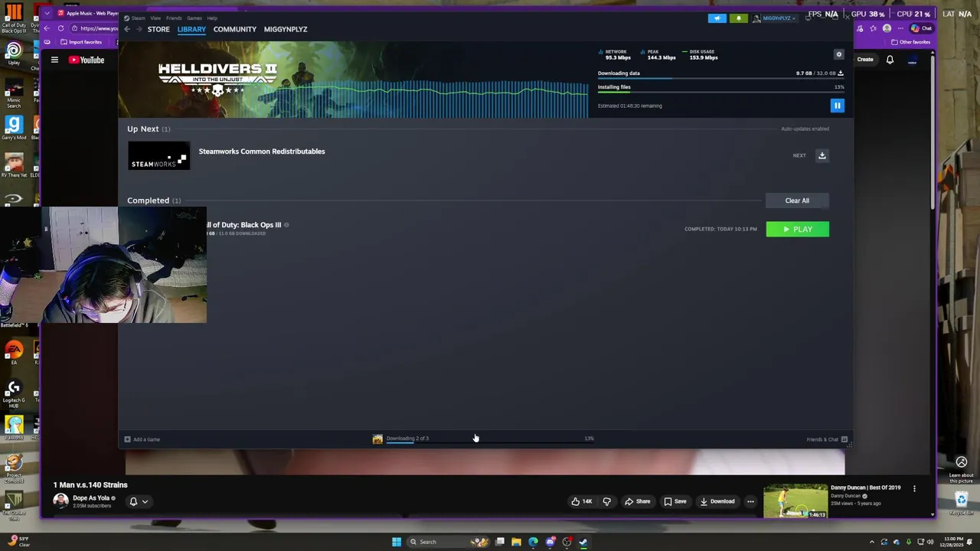
Task: Show hidden system tray icons
Action: point(871,542)
